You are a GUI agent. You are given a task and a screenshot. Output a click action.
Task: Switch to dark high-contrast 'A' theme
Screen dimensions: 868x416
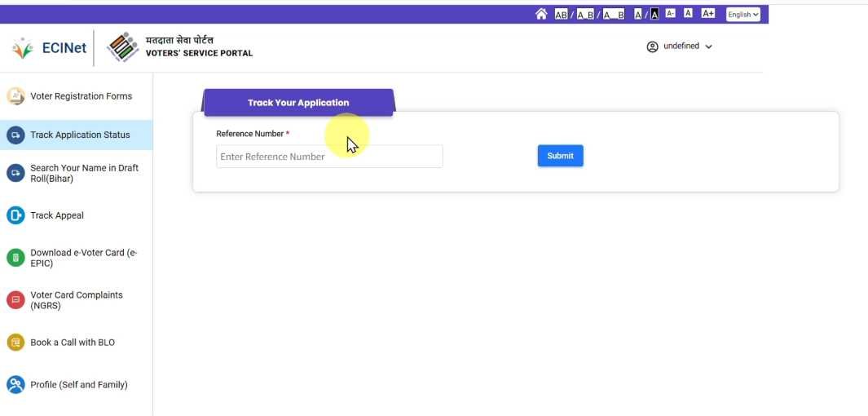coord(654,14)
